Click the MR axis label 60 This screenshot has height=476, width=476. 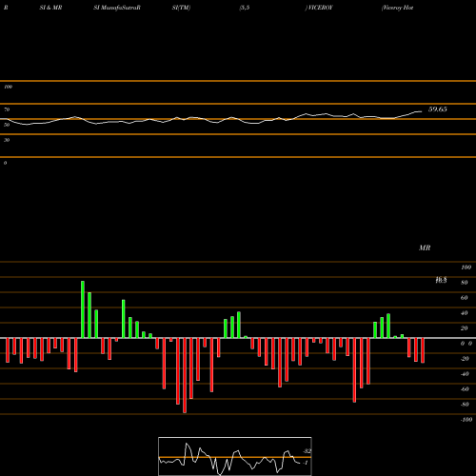(465, 298)
